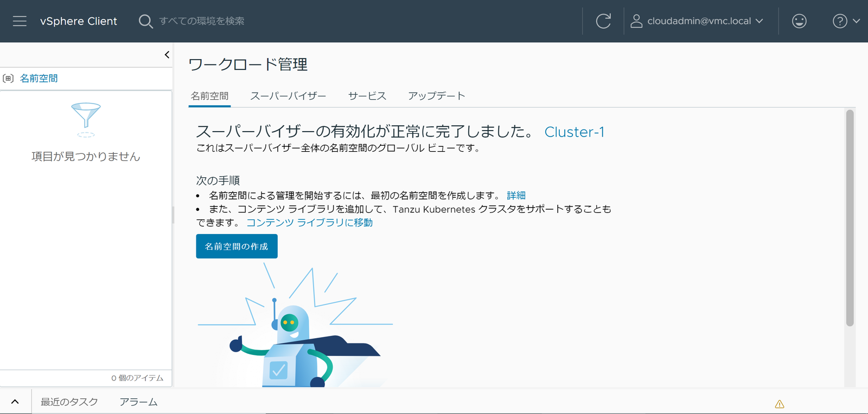Image resolution: width=868 pixels, height=414 pixels.
Task: Click the main content vertical scrollbar
Action: coord(850,218)
